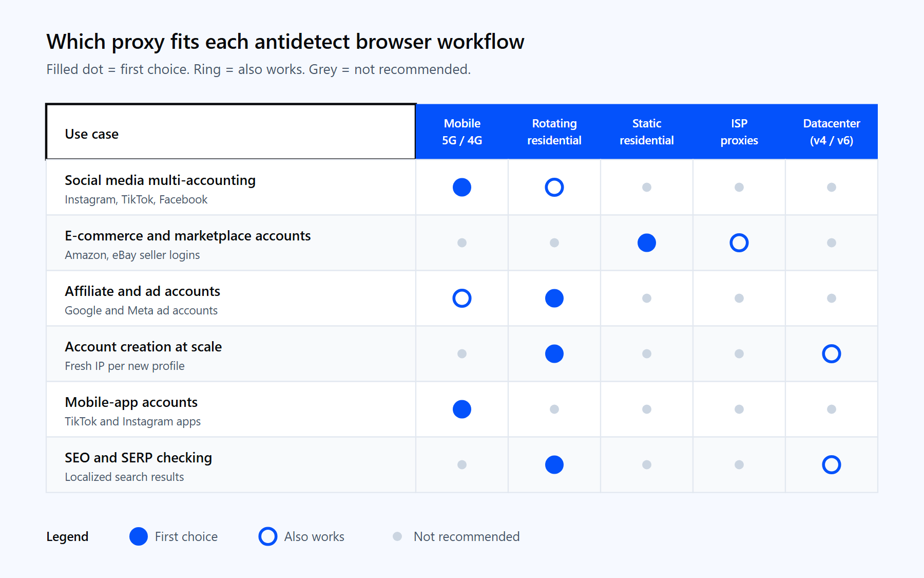Click the E-commerce and marketplace accounts row title
The height and width of the screenshot is (578, 924).
pyautogui.click(x=188, y=236)
